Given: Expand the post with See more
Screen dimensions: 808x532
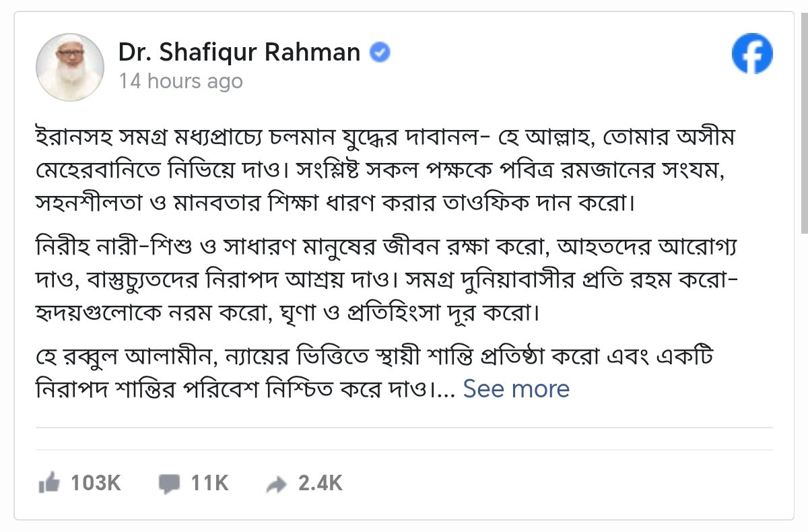Looking at the screenshot, I should pyautogui.click(x=516, y=389).
